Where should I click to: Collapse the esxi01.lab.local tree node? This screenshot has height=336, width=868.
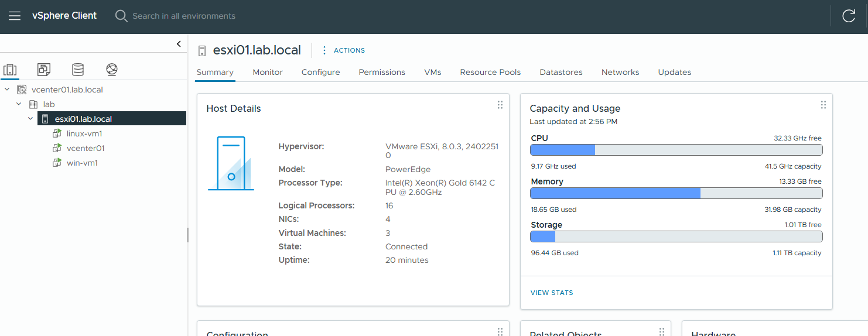[30, 119]
